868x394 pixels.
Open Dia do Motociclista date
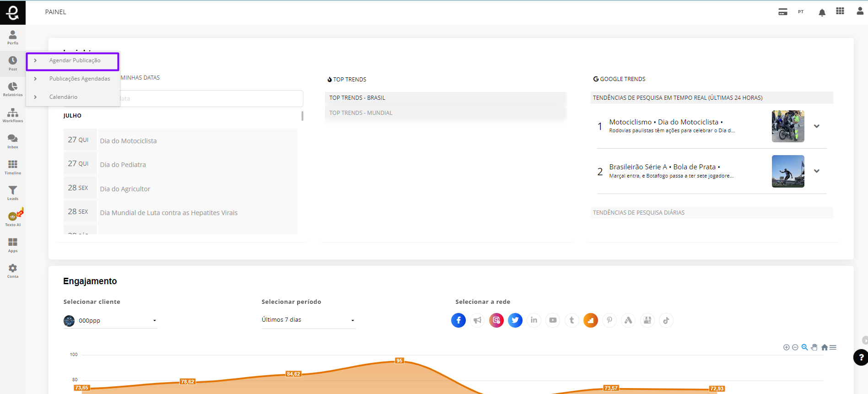(180, 140)
